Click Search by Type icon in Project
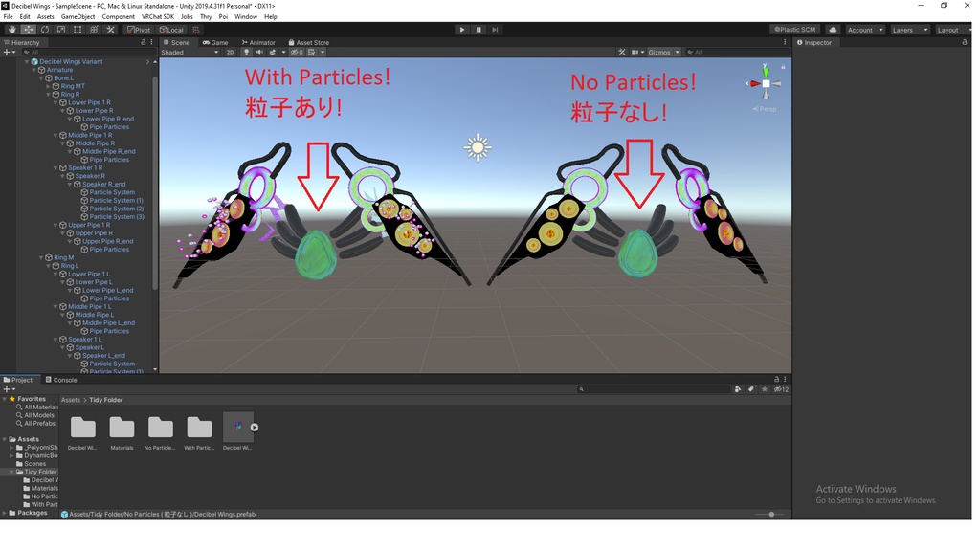This screenshot has width=980, height=551. click(738, 389)
